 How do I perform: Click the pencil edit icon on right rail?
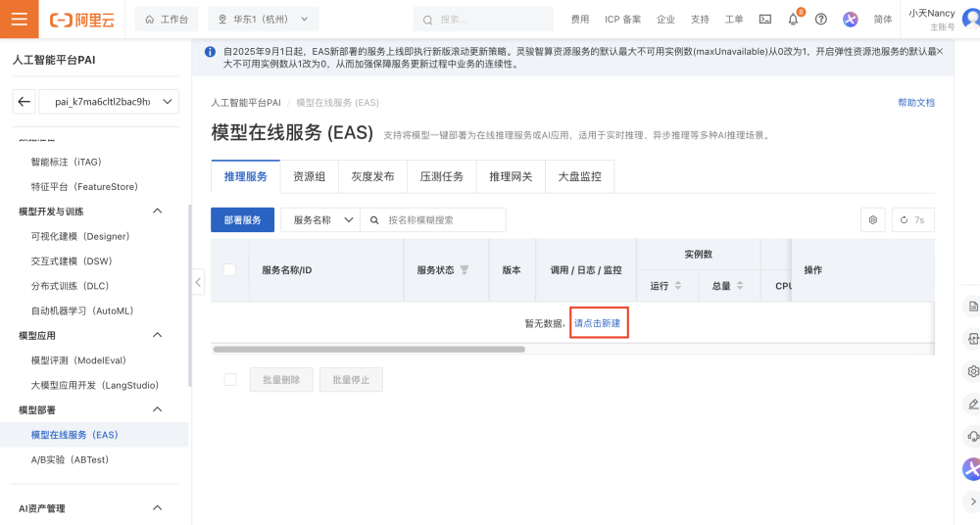pos(972,404)
